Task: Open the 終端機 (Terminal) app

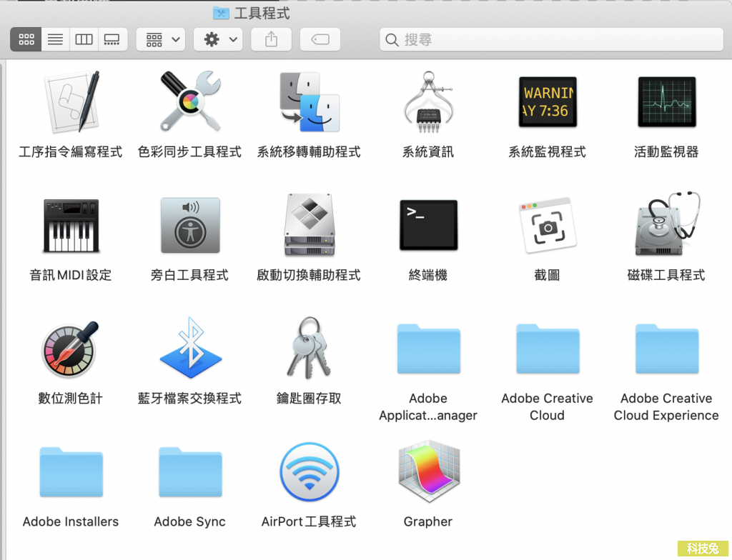Action: pyautogui.click(x=427, y=225)
